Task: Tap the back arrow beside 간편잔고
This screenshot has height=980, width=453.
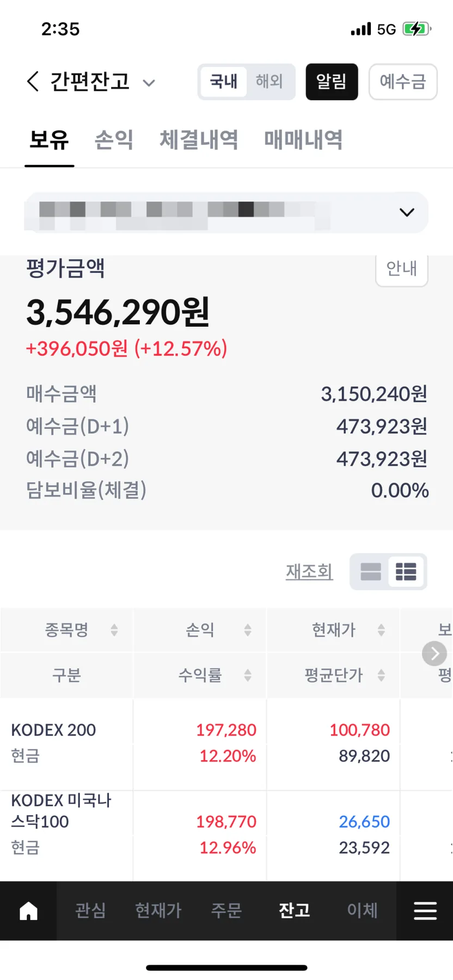Action: tap(33, 82)
